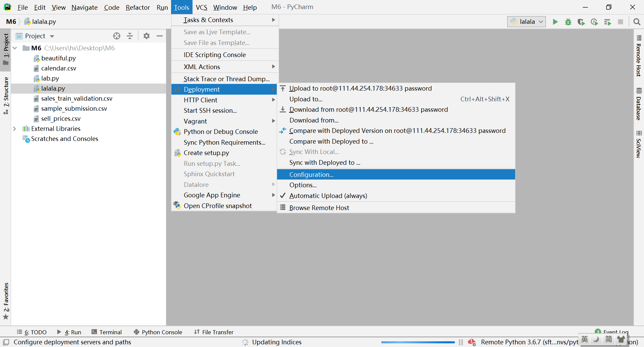This screenshot has width=644, height=347.
Task: Toggle Automatic Upload (always) checkmark
Action: (x=283, y=195)
